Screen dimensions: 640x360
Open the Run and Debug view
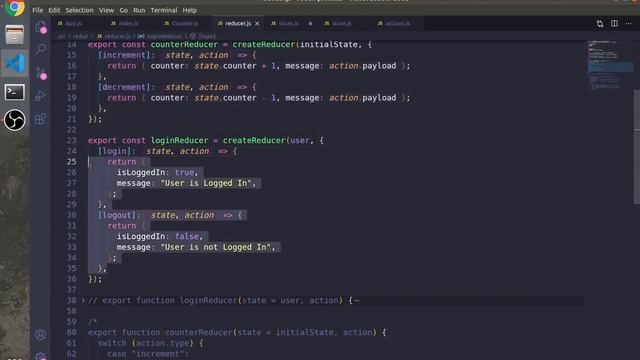point(40,96)
